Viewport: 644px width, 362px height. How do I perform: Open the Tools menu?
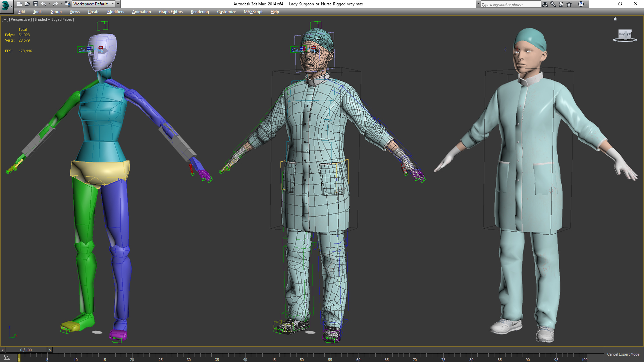coord(38,12)
